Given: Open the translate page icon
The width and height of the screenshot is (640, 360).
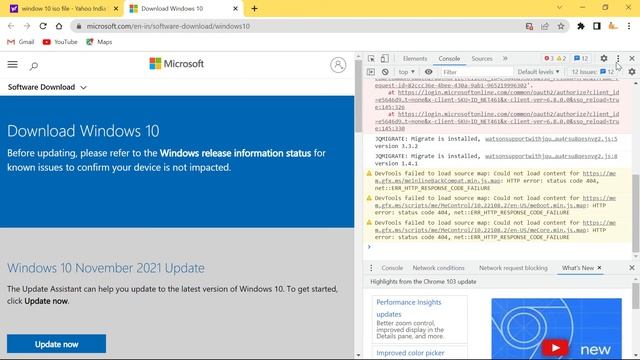Looking at the screenshot, I should point(529,26).
